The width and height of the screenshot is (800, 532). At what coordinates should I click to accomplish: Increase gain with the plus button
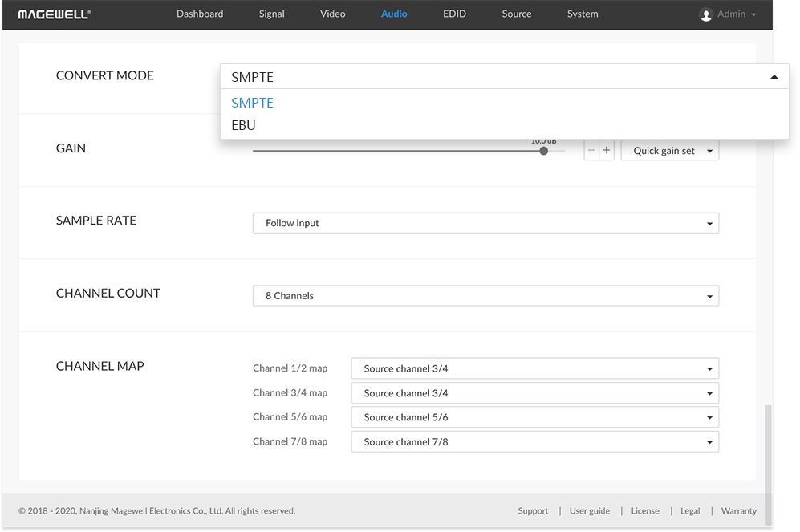tap(607, 151)
